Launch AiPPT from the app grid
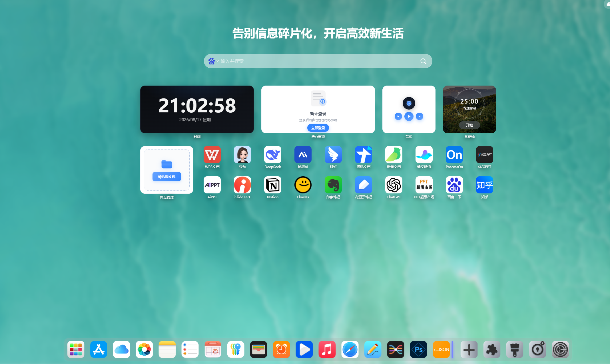Image resolution: width=610 pixels, height=364 pixels. tap(212, 185)
